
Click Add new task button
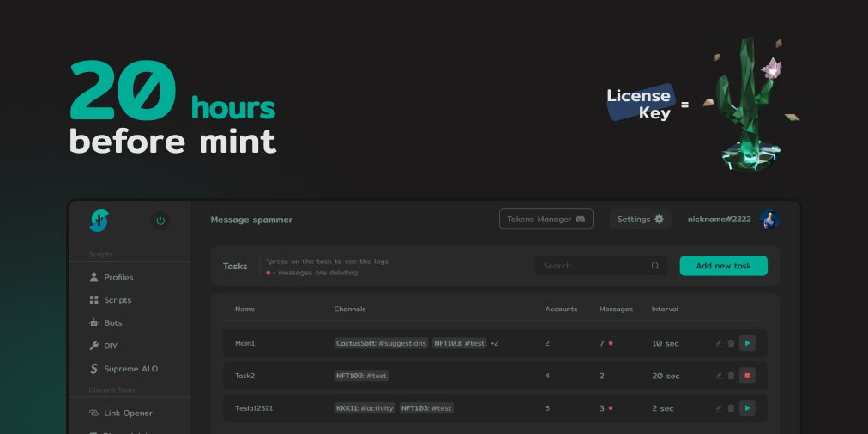[724, 266]
